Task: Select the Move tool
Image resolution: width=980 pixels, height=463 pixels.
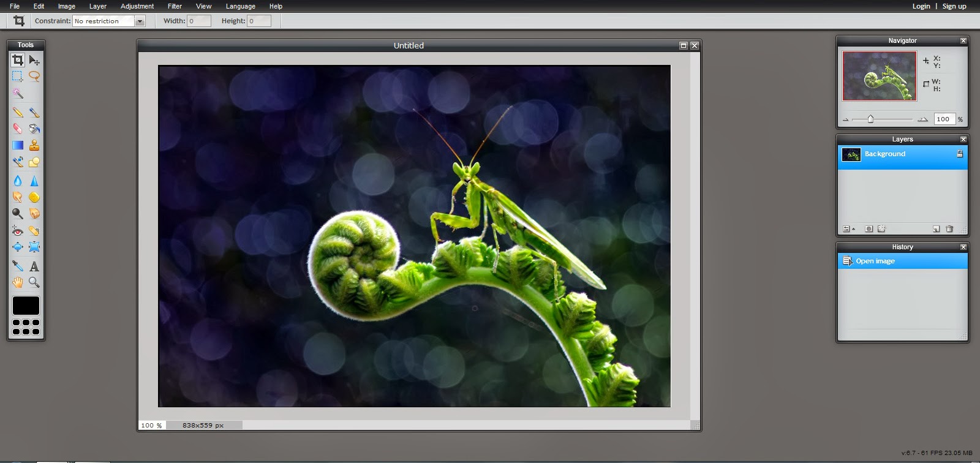Action: click(34, 60)
